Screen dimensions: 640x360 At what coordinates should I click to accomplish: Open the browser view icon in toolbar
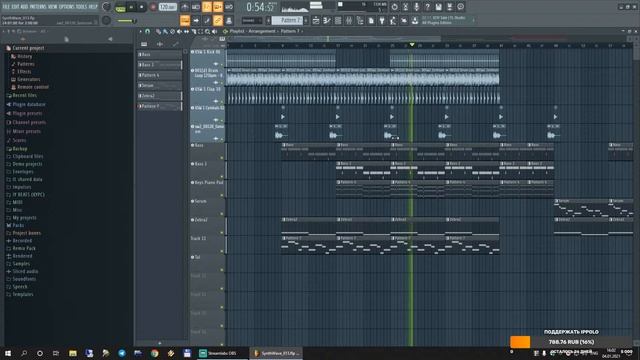pos(360,20)
